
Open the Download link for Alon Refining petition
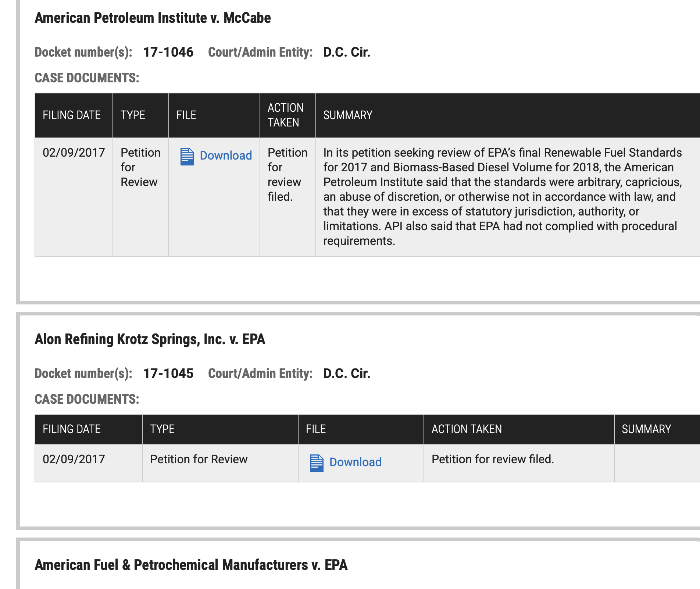point(355,462)
